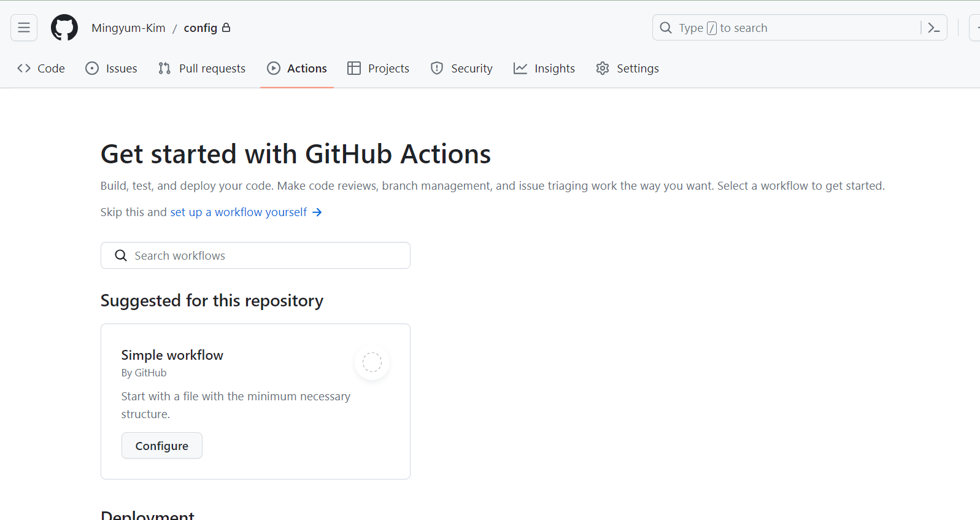Click the 'Get started with GitHub Actions' heading
Viewport: 980px width, 520px height.
point(296,153)
